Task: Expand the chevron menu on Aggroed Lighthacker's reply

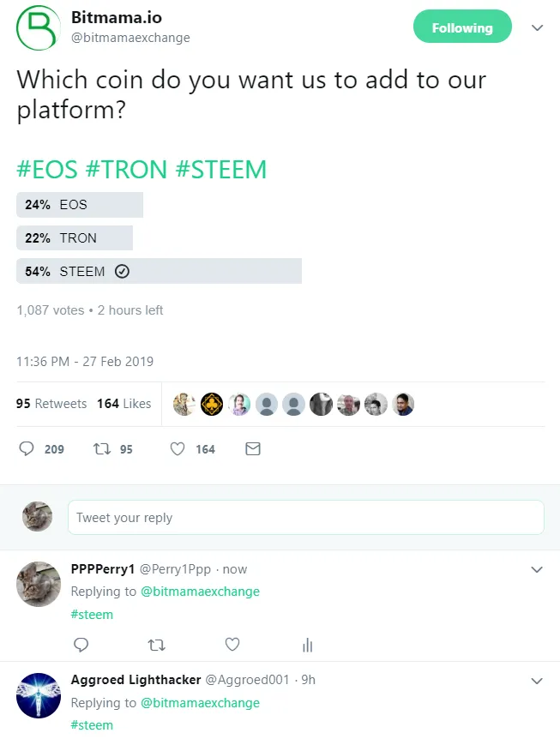Action: pos(537,681)
